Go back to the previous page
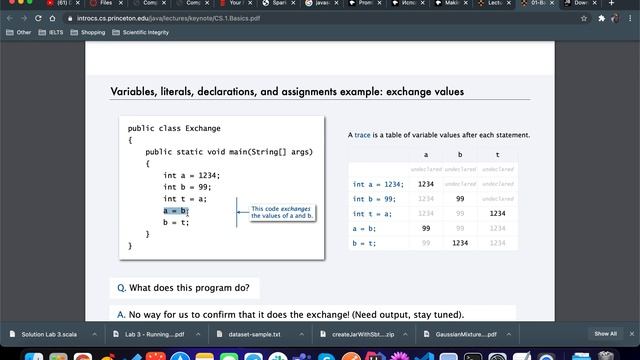 pyautogui.click(x=10, y=18)
